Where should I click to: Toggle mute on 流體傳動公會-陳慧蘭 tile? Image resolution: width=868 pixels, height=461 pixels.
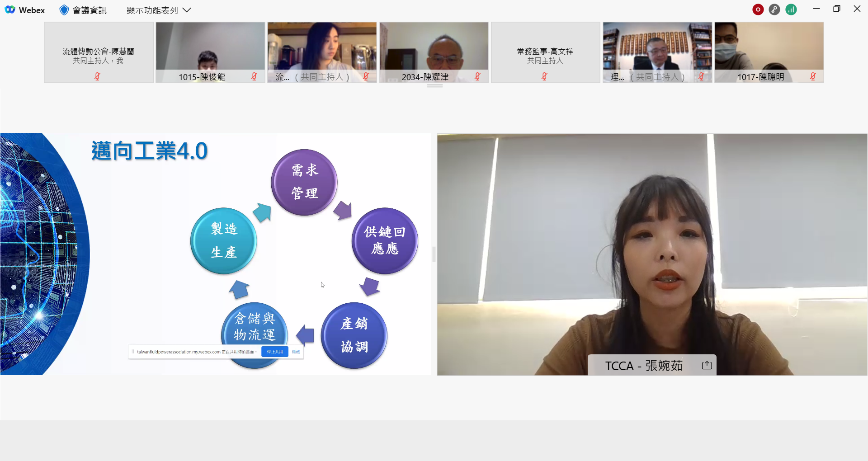click(97, 76)
